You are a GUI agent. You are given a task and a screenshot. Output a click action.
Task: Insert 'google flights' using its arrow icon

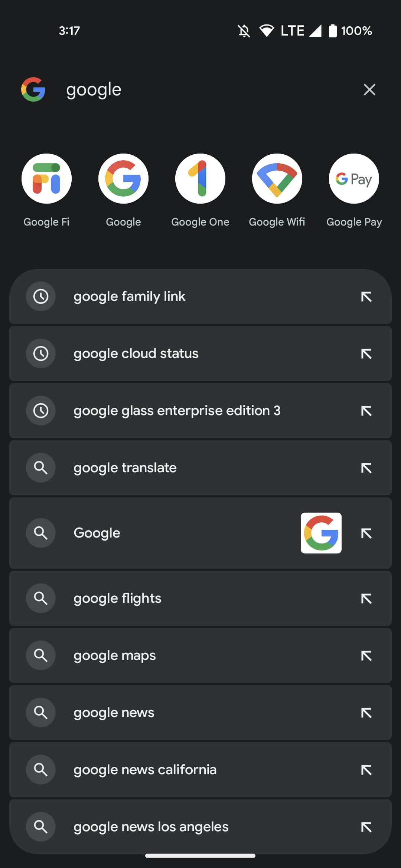pyautogui.click(x=366, y=598)
